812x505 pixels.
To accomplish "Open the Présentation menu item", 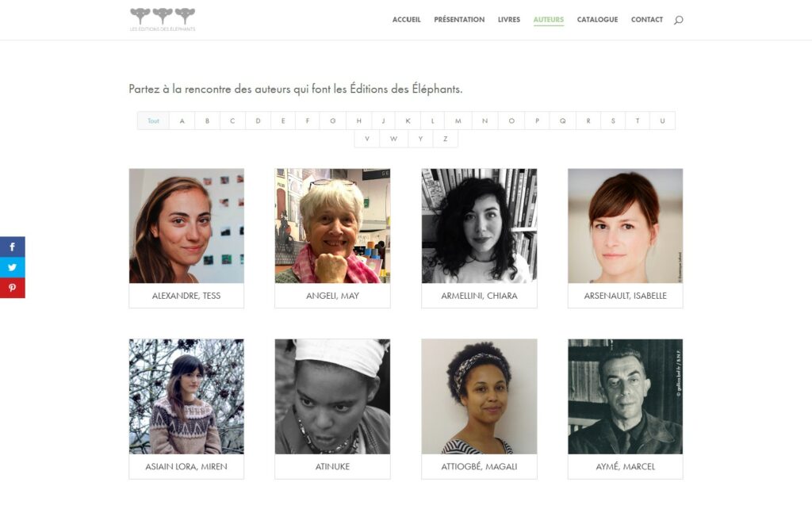I will (459, 20).
